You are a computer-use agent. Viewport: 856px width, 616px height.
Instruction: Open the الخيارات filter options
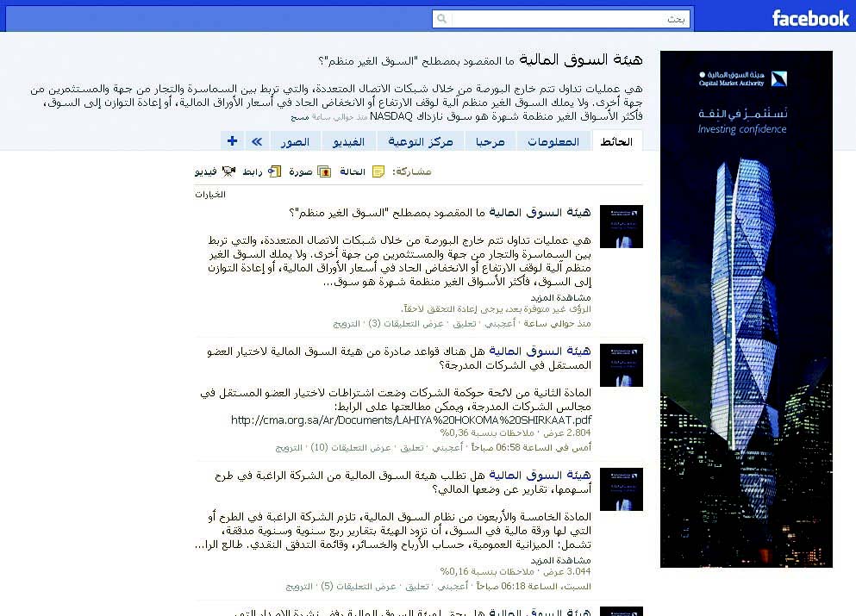[x=212, y=194]
